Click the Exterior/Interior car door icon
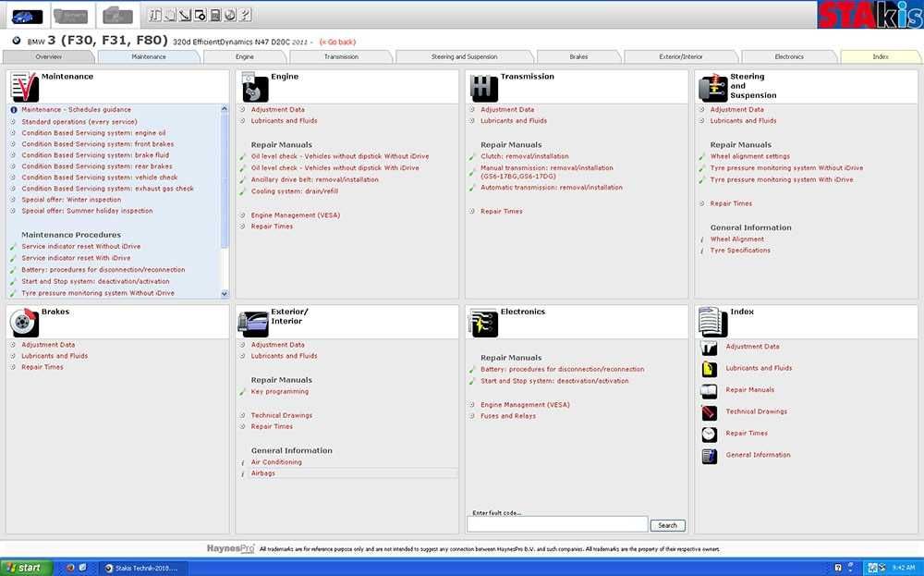The width and height of the screenshot is (924, 576). coord(253,323)
